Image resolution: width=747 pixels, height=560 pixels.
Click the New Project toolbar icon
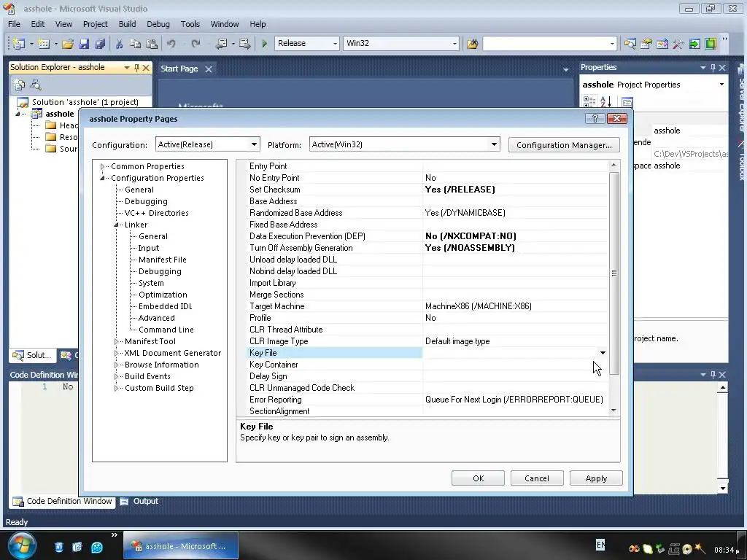19,44
